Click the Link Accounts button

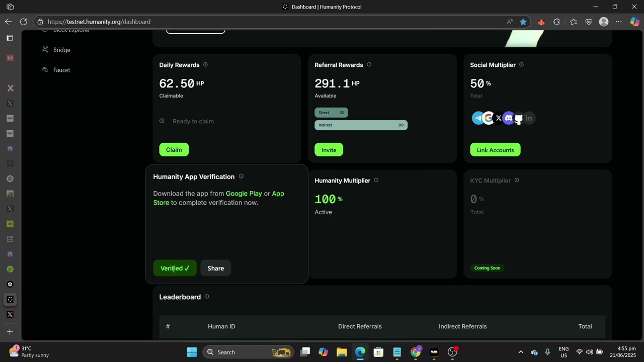[x=496, y=150]
